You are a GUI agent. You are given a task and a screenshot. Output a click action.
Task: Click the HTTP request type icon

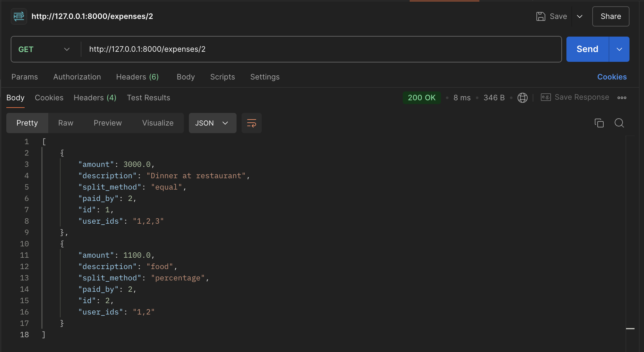[19, 16]
